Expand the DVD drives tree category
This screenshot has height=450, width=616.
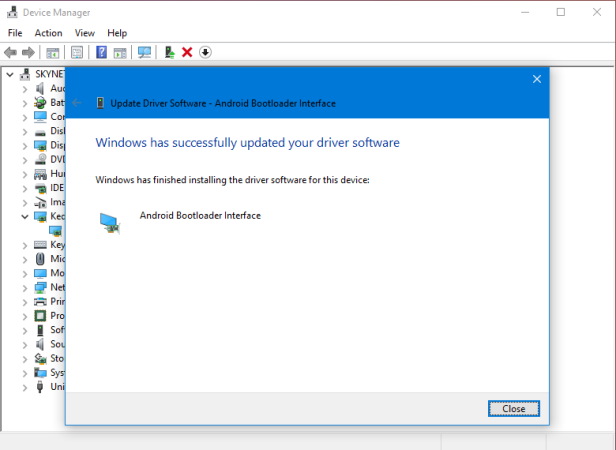pos(25,160)
